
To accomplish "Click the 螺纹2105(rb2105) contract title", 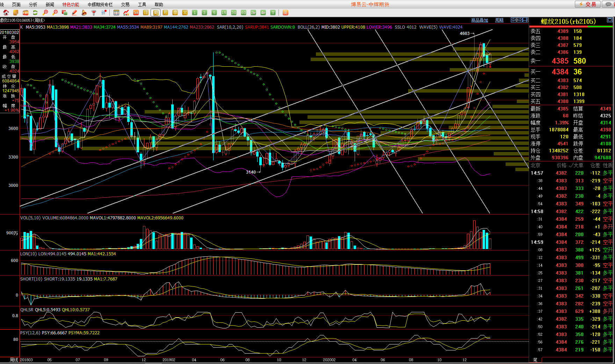I will coord(568,21).
